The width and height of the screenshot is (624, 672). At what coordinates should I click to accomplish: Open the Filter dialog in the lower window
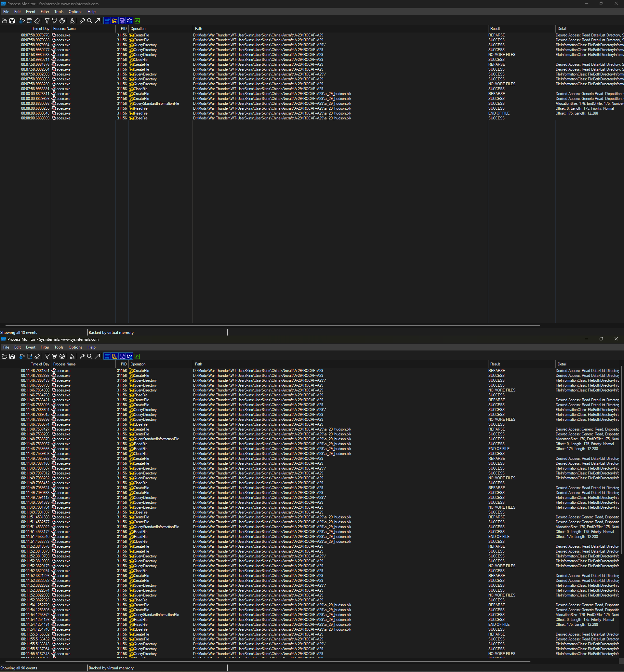(47, 356)
